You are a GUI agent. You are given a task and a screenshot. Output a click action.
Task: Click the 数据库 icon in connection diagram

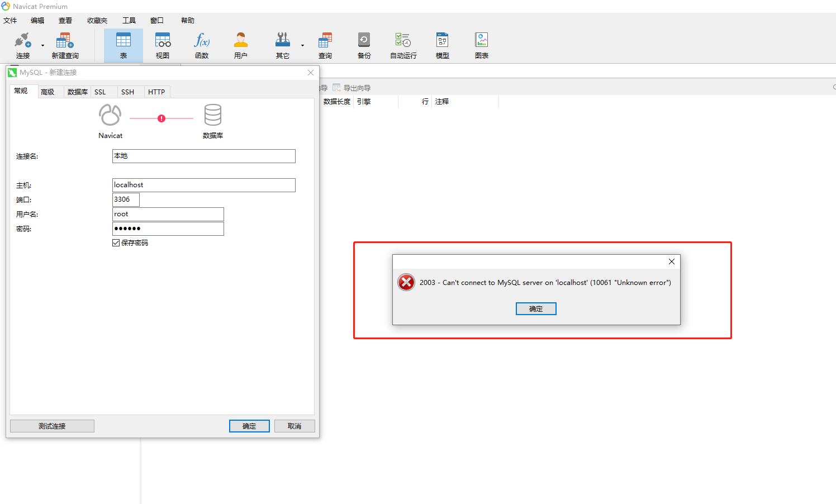click(213, 115)
